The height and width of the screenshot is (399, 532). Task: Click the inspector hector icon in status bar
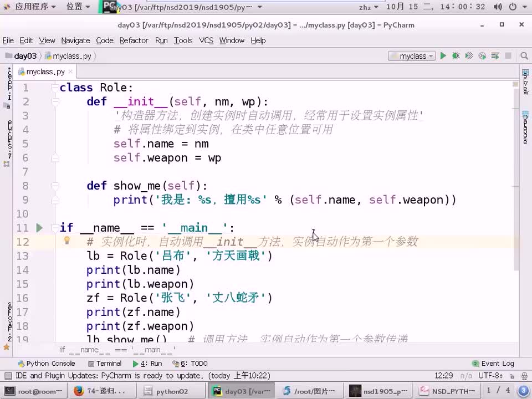point(524,376)
